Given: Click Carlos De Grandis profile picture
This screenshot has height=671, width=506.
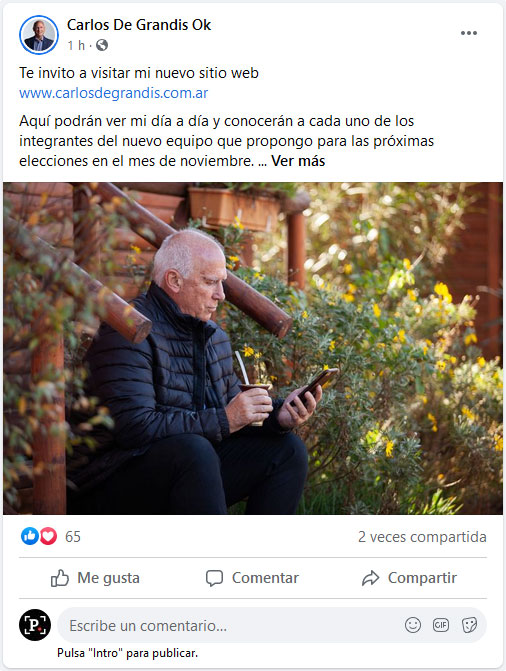Looking at the screenshot, I should pyautogui.click(x=39, y=35).
